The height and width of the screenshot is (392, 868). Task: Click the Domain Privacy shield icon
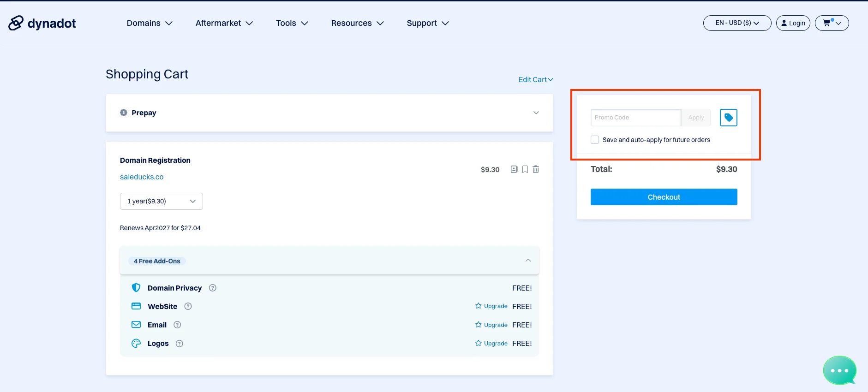[136, 288]
